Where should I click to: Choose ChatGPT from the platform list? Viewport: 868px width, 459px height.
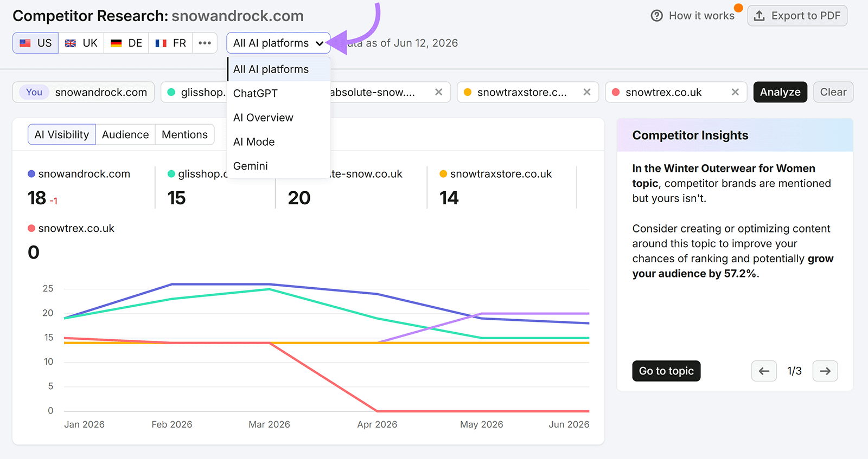pos(279,93)
